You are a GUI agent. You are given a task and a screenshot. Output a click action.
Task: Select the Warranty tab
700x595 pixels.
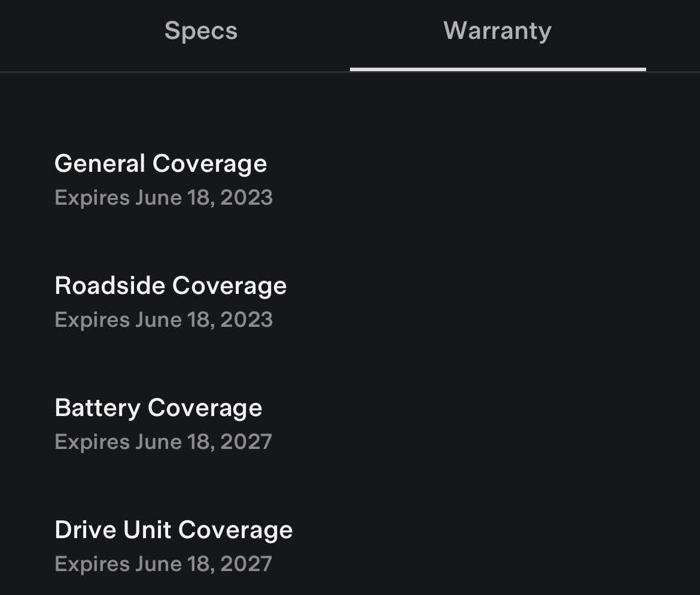pyautogui.click(x=497, y=31)
